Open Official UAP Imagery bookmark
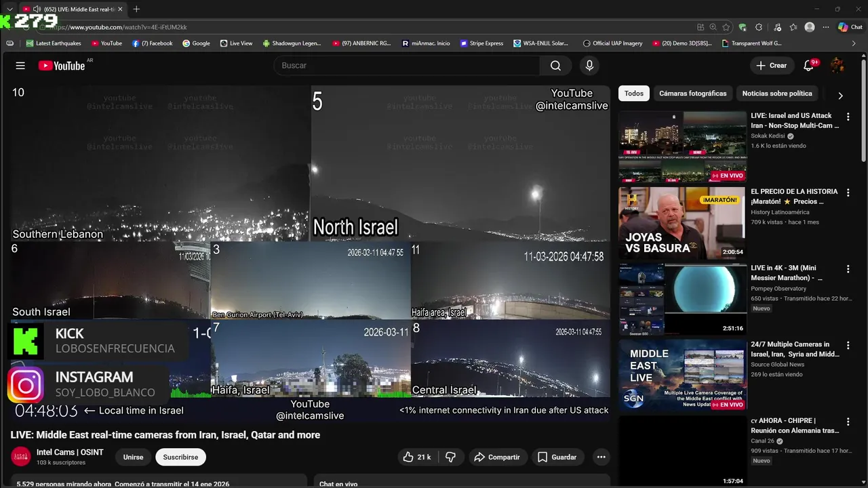 point(612,43)
